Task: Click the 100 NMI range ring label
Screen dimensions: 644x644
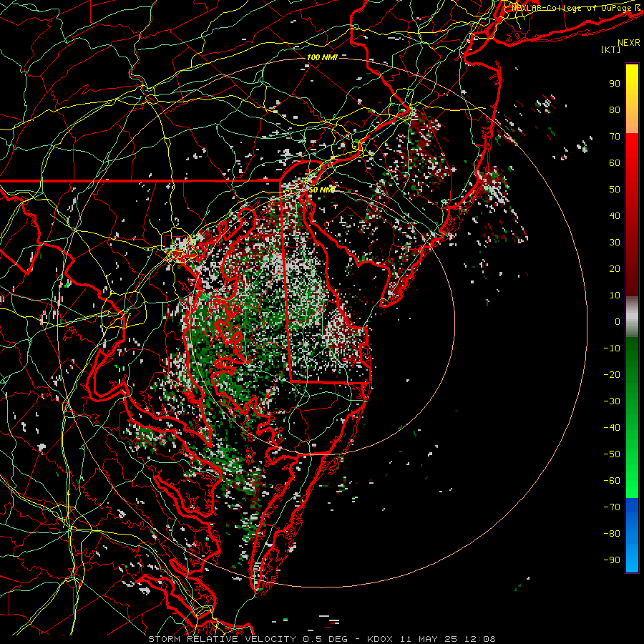Action: point(321,57)
